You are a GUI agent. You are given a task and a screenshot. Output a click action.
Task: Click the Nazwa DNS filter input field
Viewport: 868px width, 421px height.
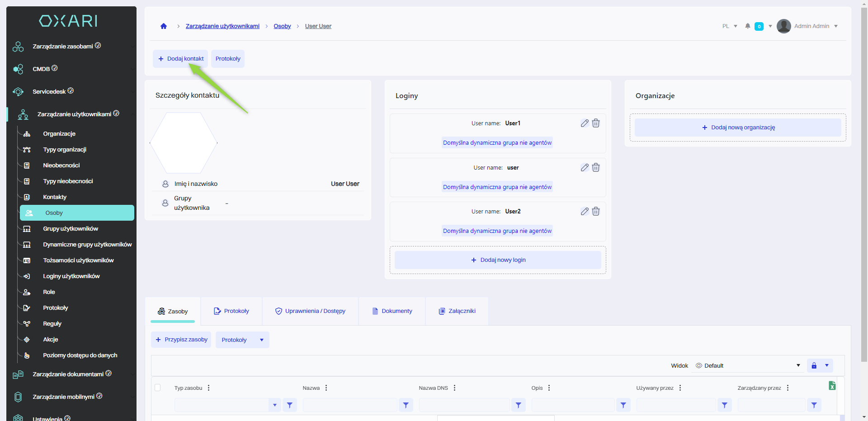[x=464, y=405]
